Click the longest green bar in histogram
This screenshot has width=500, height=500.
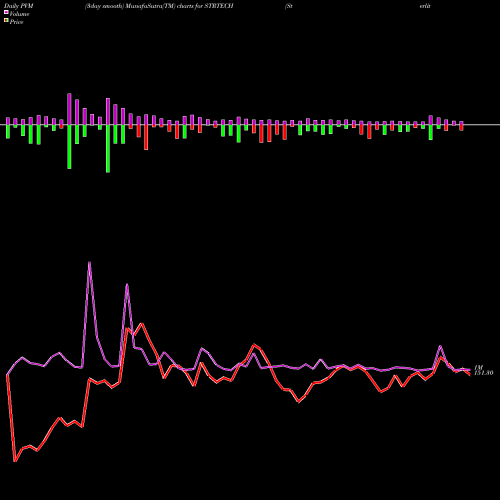coord(108,149)
